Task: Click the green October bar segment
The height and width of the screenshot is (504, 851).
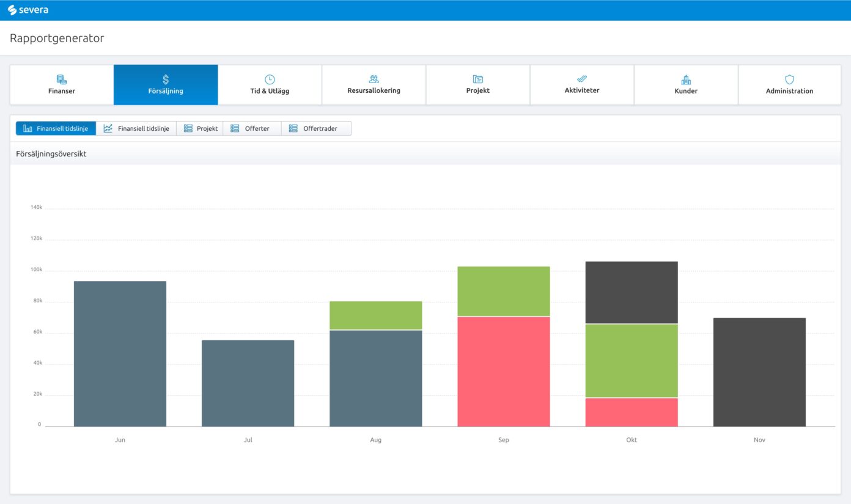Action: [x=632, y=360]
